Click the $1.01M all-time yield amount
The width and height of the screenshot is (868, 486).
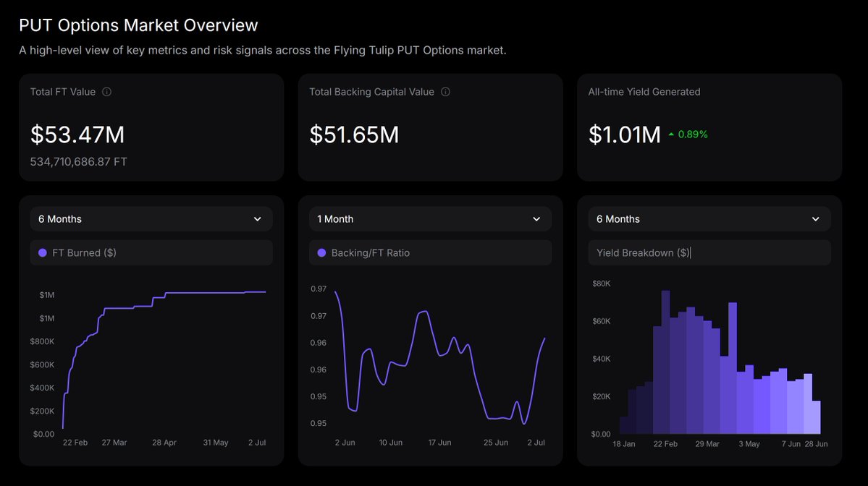click(625, 135)
